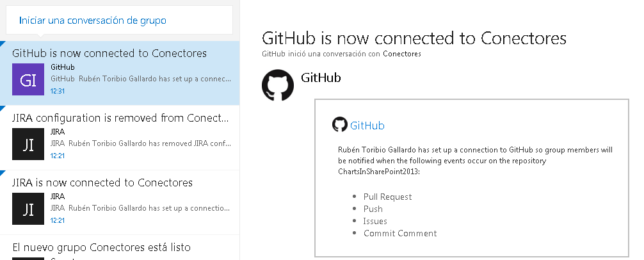
Task: Open 'JIRA configuration is removed' conversation
Action: click(120, 118)
